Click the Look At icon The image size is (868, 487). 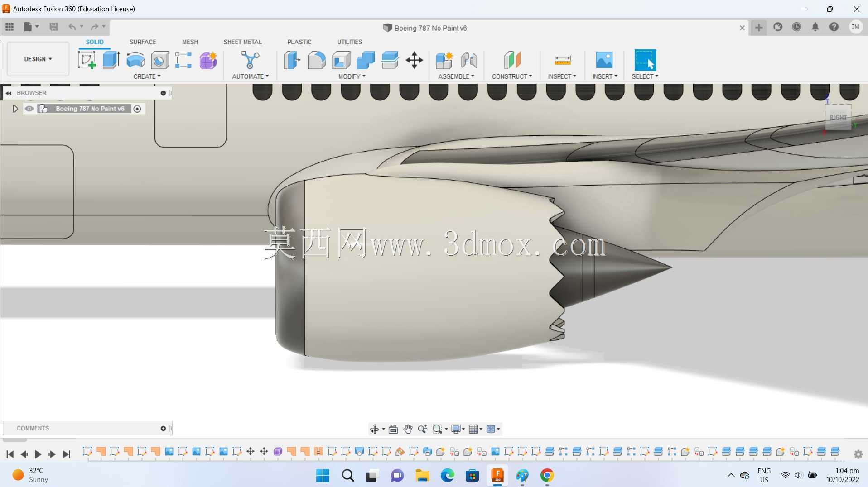click(393, 429)
